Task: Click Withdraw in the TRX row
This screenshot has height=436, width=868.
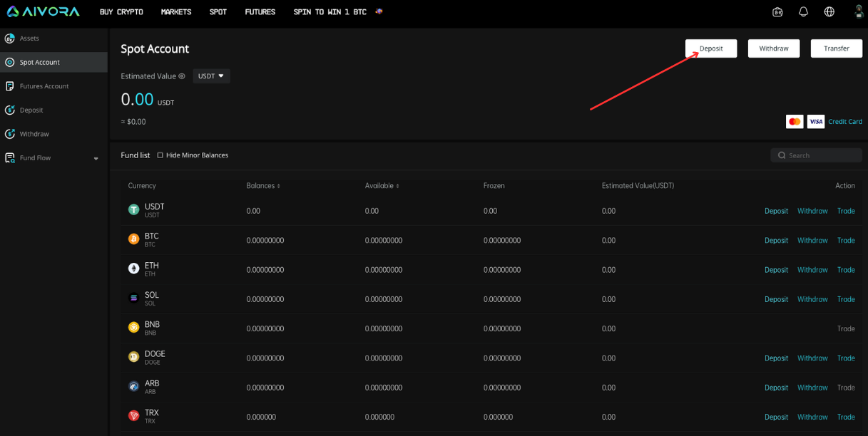Action: pos(812,417)
